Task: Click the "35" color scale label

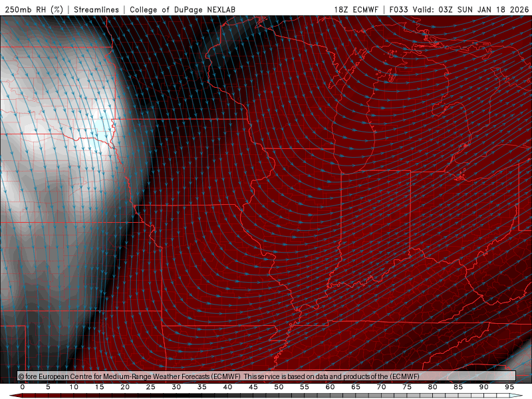Action: (x=201, y=387)
